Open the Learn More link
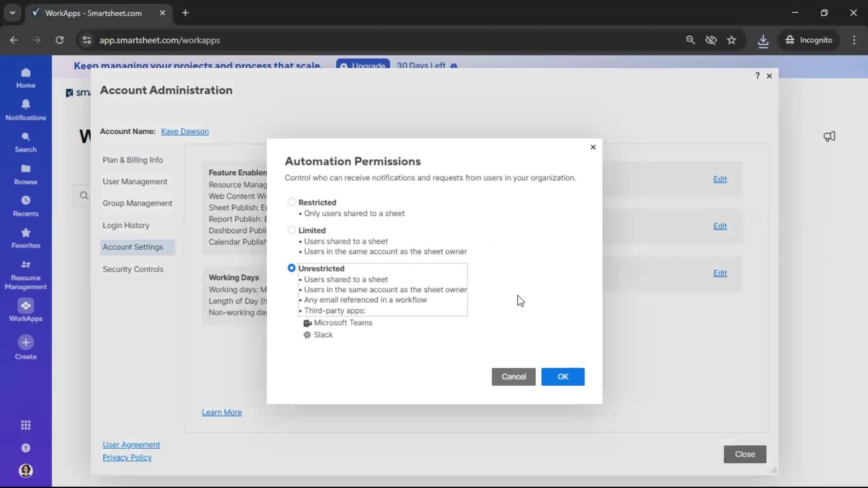868x488 pixels. click(221, 412)
